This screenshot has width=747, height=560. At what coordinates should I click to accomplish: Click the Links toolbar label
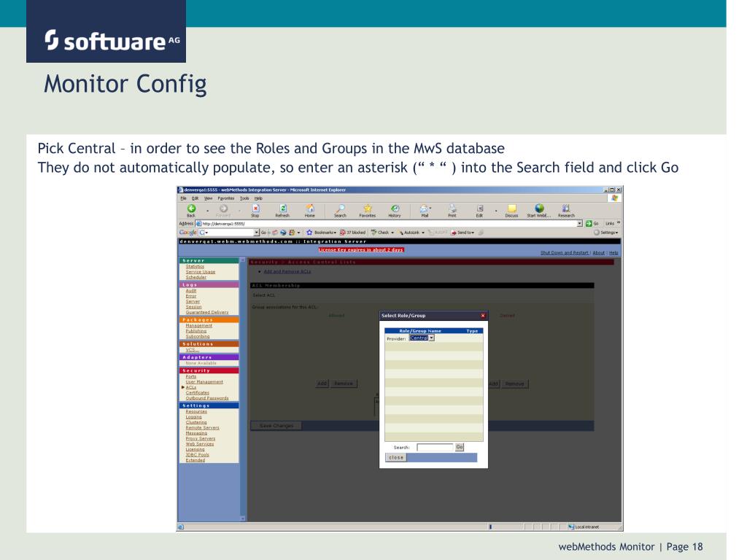tap(610, 223)
